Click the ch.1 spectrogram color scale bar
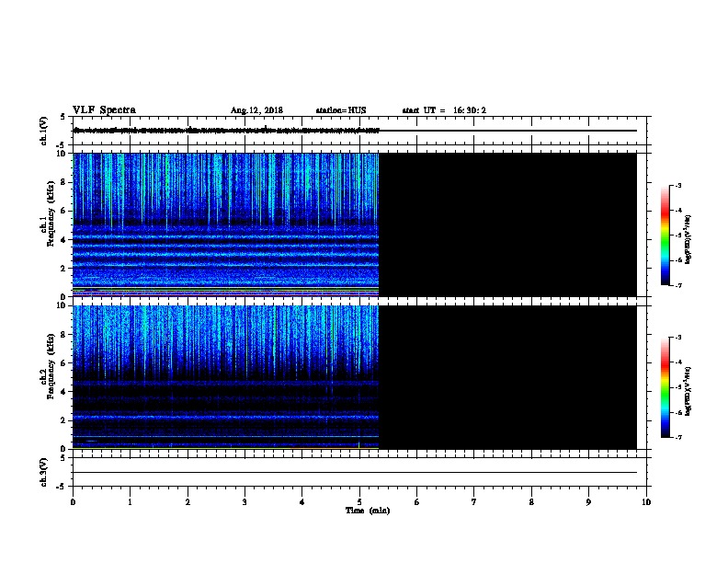The image size is (728, 563). [665, 236]
